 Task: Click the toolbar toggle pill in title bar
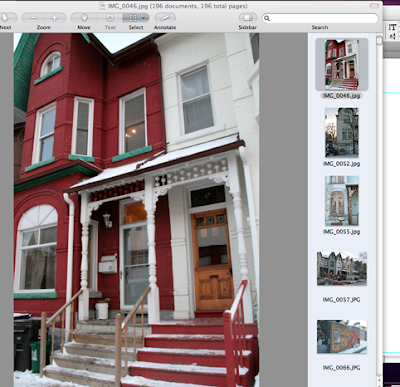point(375,6)
